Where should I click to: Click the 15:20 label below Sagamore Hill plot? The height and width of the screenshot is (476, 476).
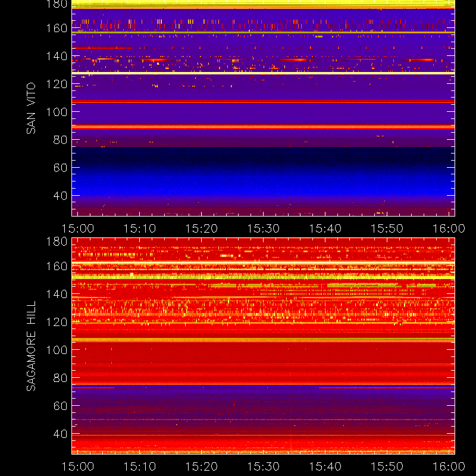click(202, 466)
